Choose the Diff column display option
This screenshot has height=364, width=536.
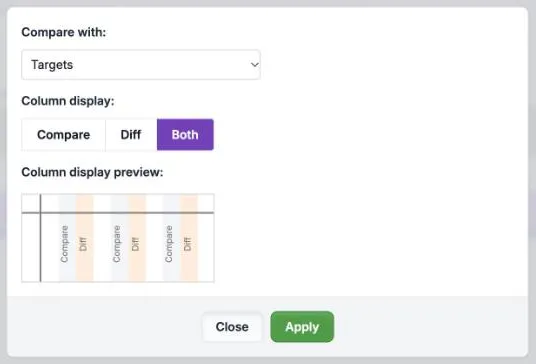pyautogui.click(x=131, y=135)
